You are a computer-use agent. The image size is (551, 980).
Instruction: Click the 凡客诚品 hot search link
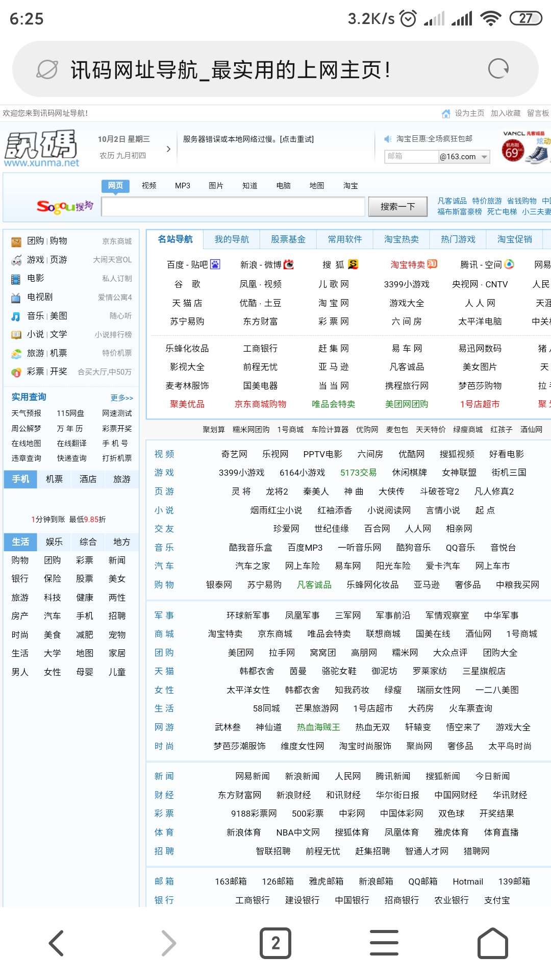click(452, 201)
